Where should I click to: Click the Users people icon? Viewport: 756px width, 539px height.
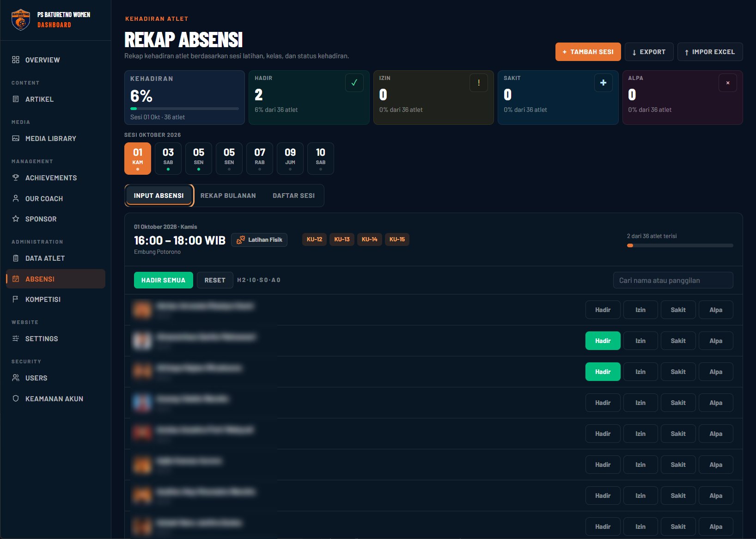(16, 378)
